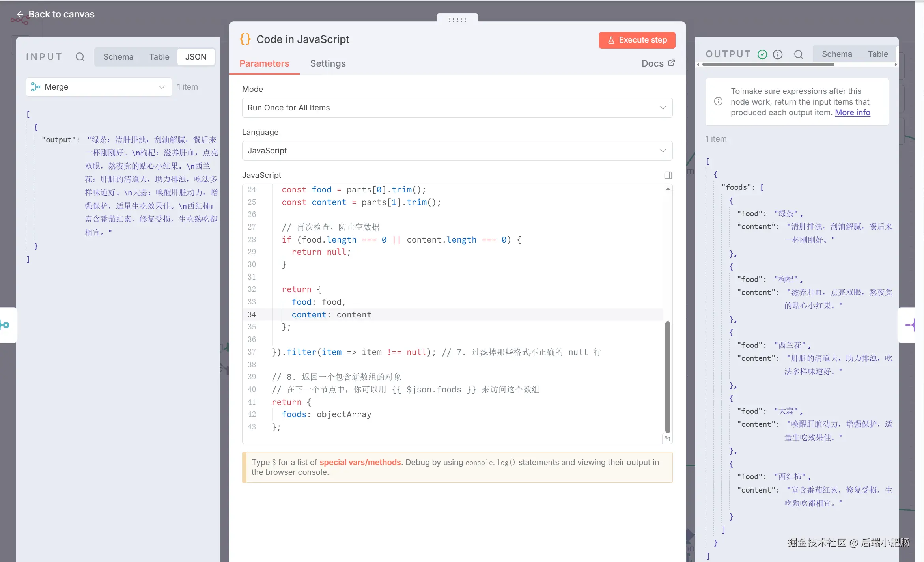Click the green success check icon
Screen dimensions: 924x562
pyautogui.click(x=762, y=54)
